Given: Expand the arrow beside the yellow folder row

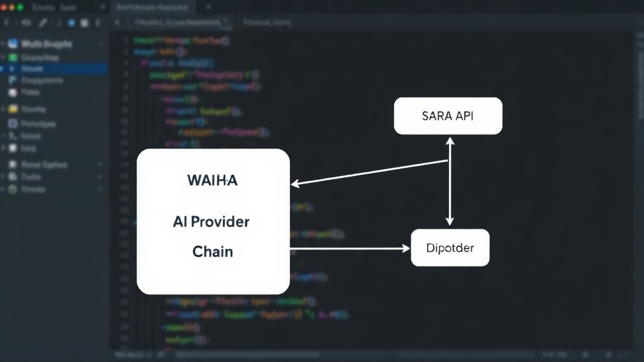Looking at the screenshot, I should 3,109.
